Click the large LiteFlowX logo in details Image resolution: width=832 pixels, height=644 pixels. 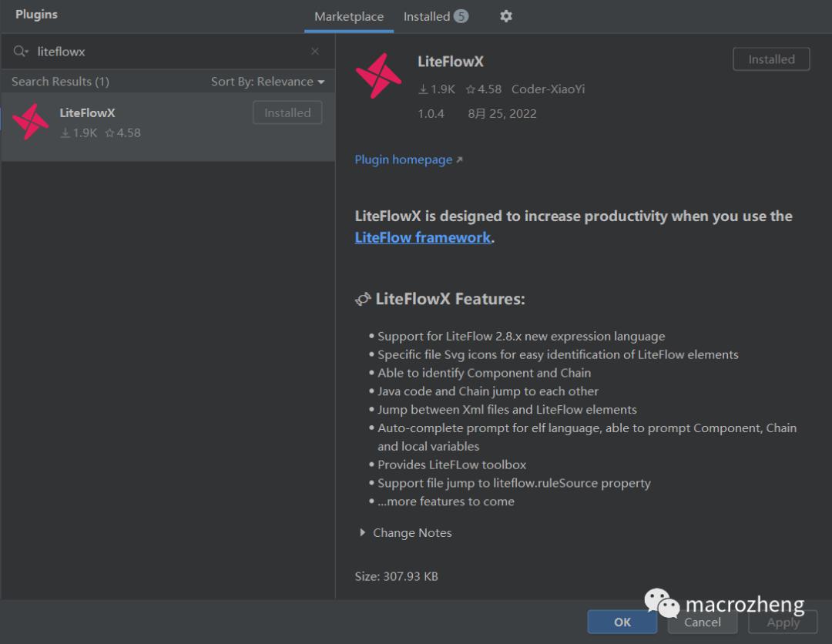tap(378, 75)
